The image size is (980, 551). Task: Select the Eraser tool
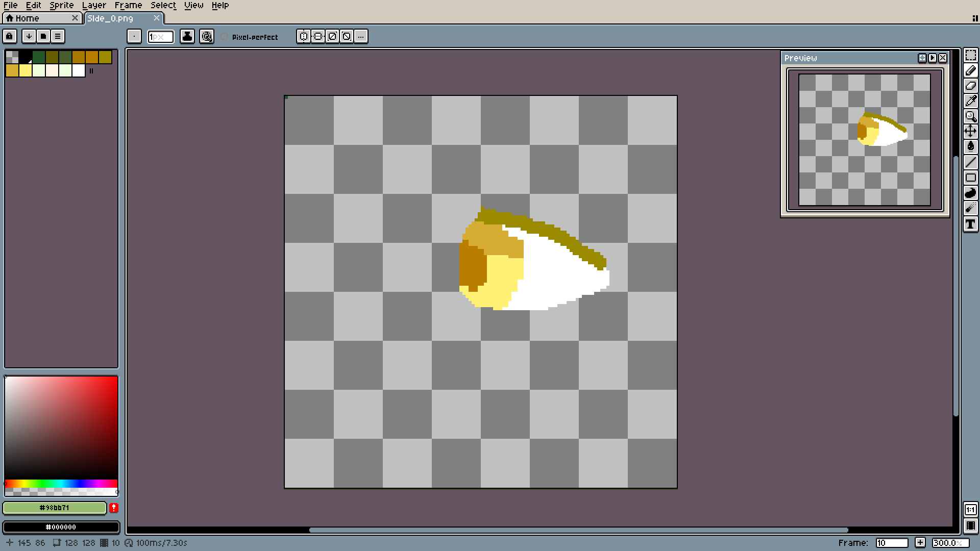click(x=970, y=86)
